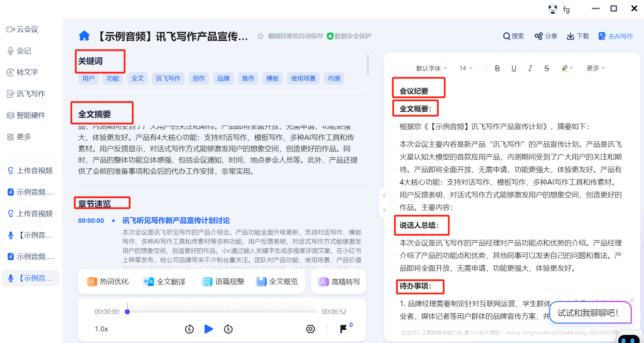
Task: Select the 创作 keyword tag
Action: coord(199,78)
